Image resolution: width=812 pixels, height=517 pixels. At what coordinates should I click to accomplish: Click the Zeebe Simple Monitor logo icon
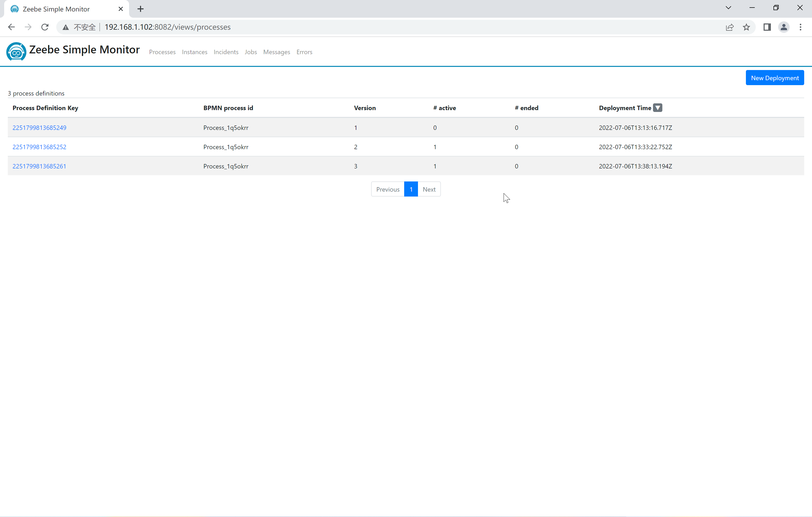pos(16,52)
